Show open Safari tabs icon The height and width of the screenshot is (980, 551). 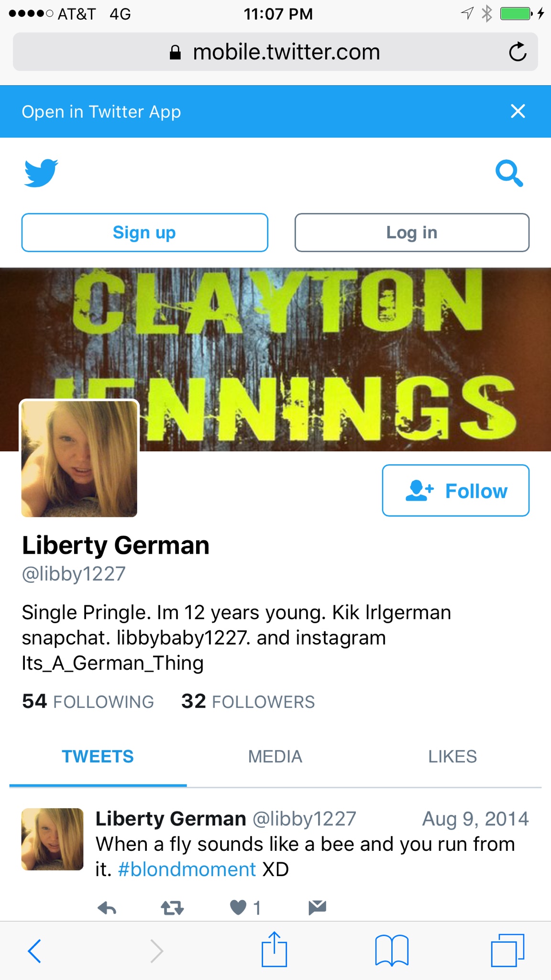[507, 950]
